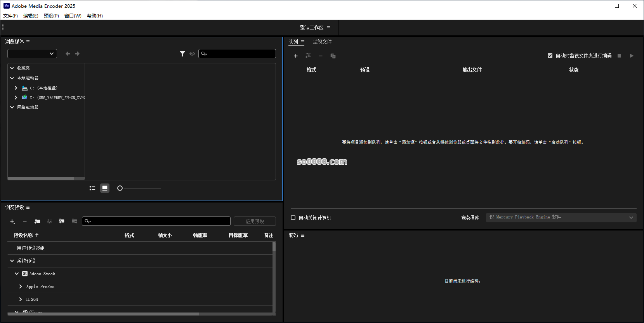Viewport: 644px width, 323px height.
Task: Click the stop queue square button
Action: 619,56
